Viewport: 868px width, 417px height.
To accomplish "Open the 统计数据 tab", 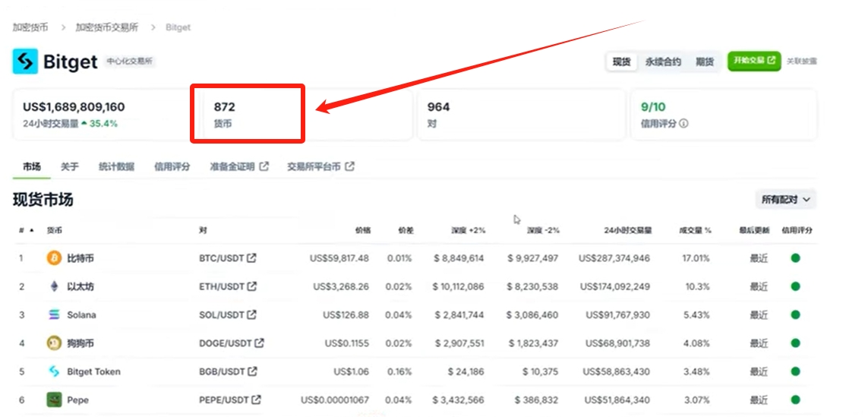I will tap(116, 166).
